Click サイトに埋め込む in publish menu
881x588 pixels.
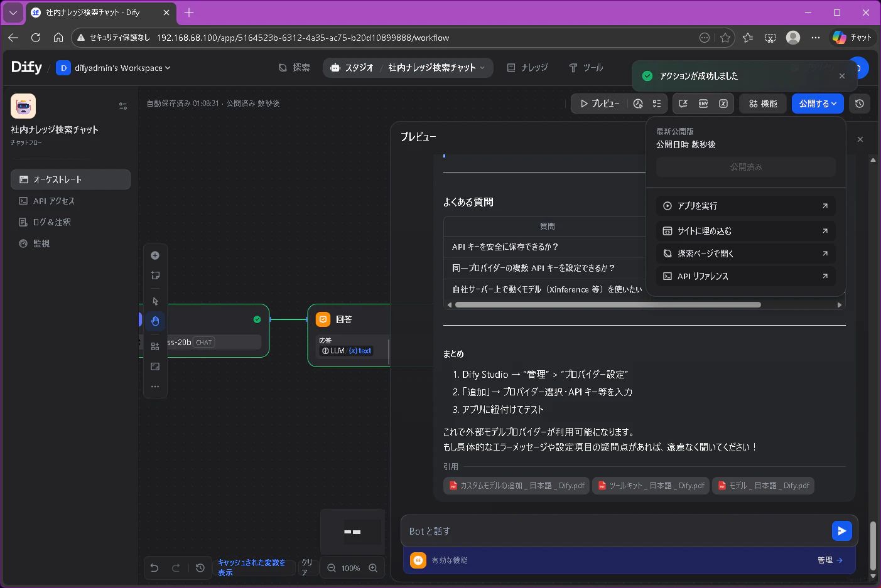tap(746, 231)
